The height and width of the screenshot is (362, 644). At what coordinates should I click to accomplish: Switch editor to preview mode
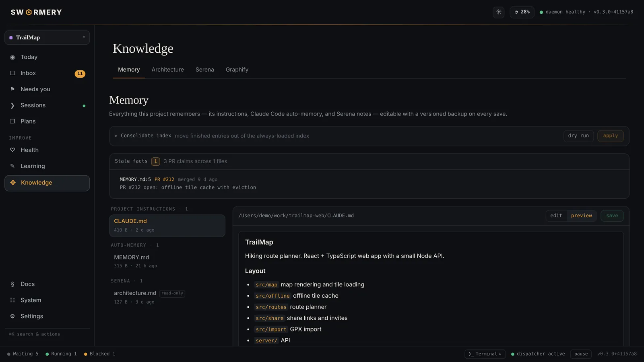pyautogui.click(x=582, y=216)
